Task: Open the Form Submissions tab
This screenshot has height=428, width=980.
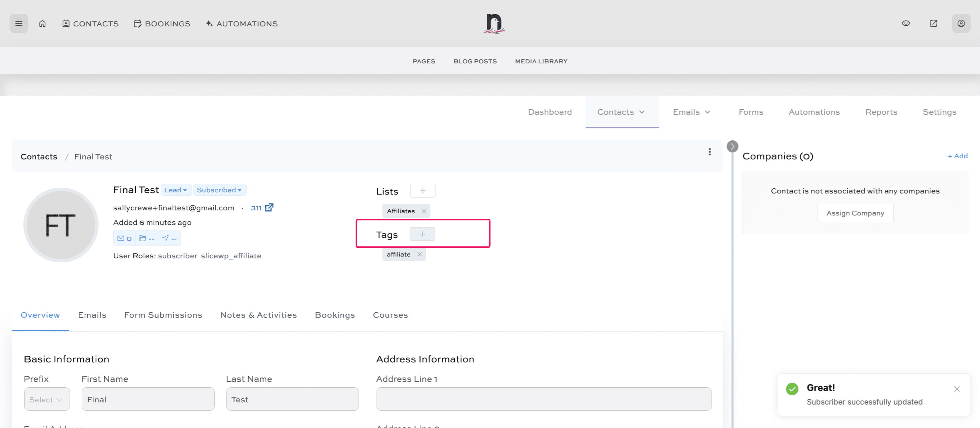Action: [x=163, y=315]
